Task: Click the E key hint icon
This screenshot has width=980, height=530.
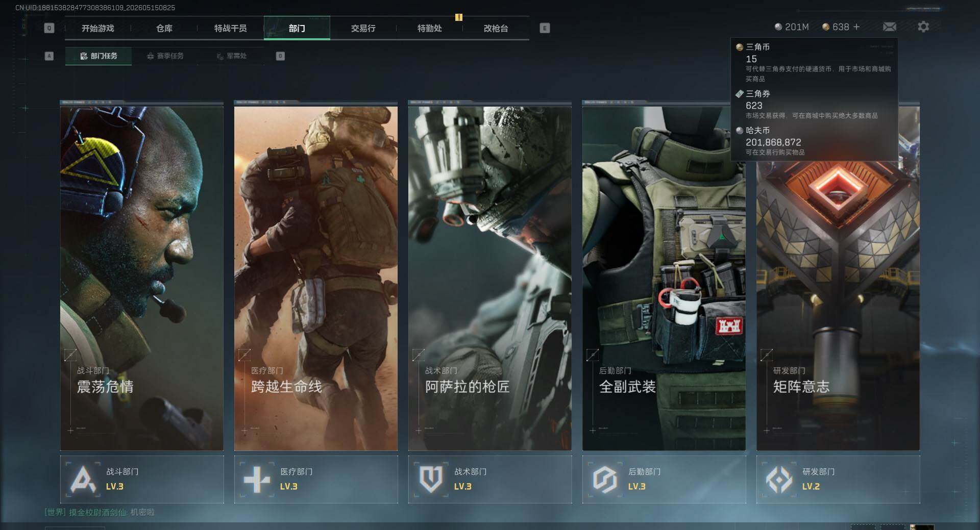Action: coord(545,28)
